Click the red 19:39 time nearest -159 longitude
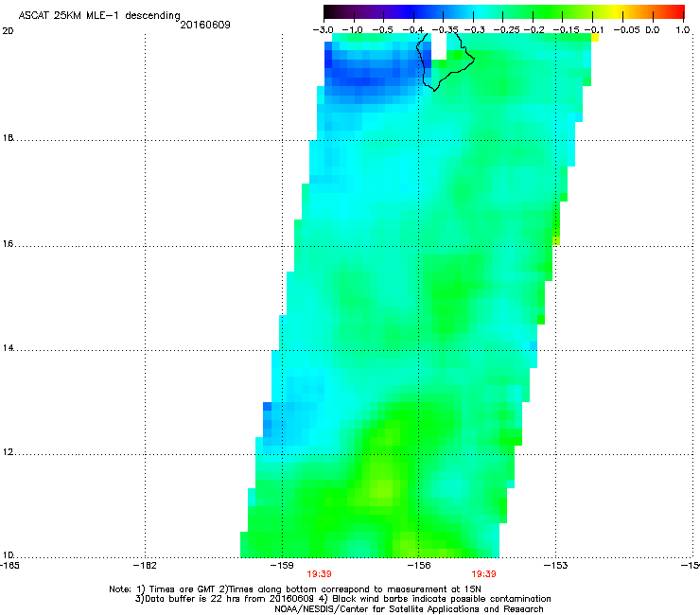This screenshot has width=700, height=615. tap(319, 574)
